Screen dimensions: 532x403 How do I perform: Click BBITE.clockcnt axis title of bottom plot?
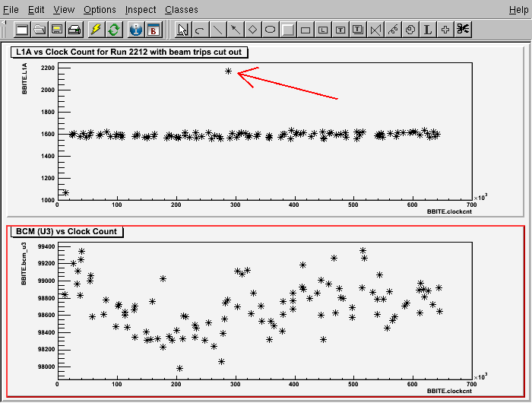click(449, 391)
